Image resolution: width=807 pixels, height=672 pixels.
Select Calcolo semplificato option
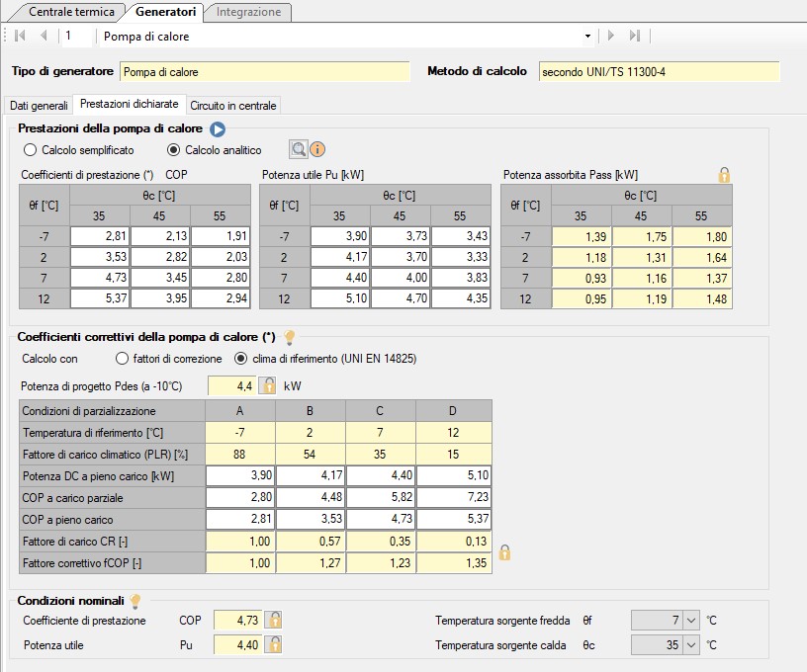[31, 150]
